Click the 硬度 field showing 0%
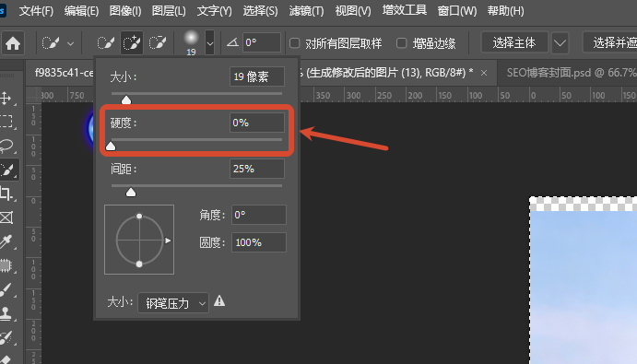 pos(257,123)
